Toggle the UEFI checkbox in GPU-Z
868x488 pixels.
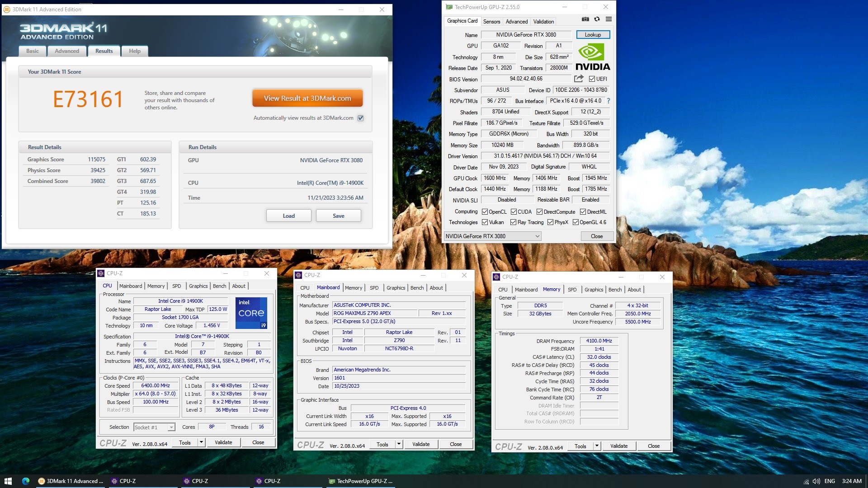point(592,79)
